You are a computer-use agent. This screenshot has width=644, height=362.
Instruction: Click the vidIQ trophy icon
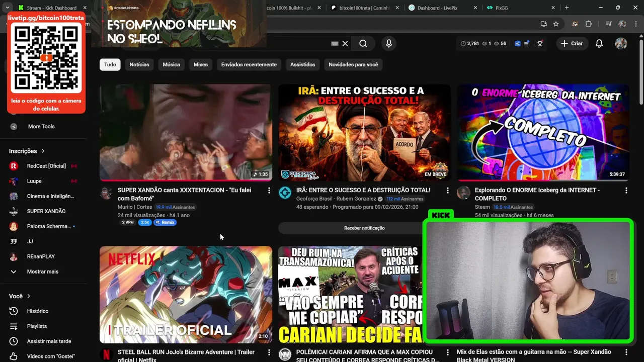(540, 44)
